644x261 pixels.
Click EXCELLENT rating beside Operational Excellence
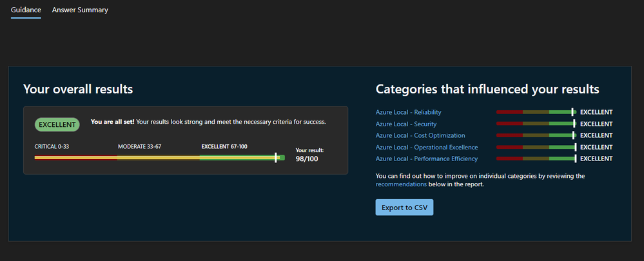pos(596,147)
